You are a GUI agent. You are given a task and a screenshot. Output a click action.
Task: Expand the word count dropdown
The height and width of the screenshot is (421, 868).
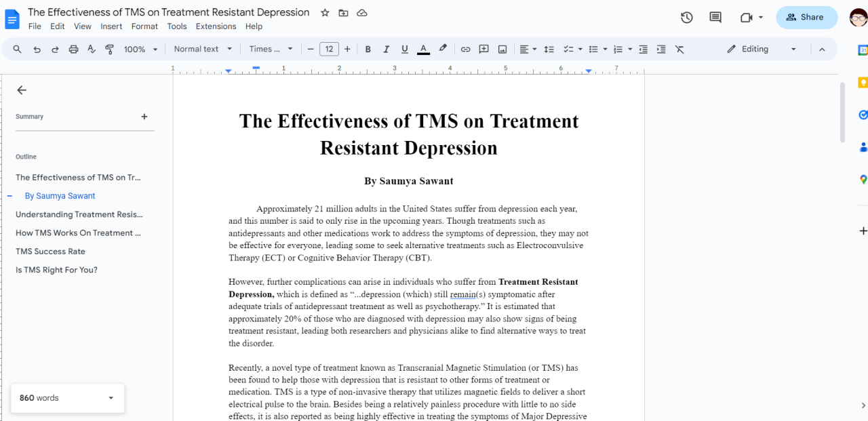coord(111,398)
